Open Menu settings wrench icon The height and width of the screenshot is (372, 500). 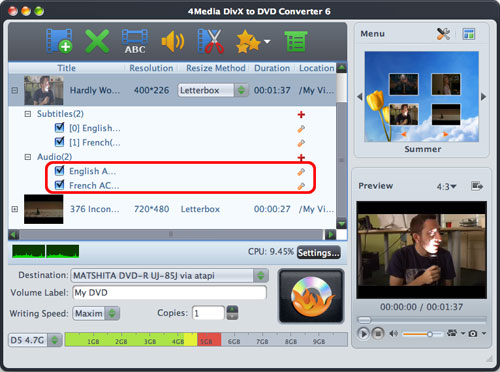[443, 34]
